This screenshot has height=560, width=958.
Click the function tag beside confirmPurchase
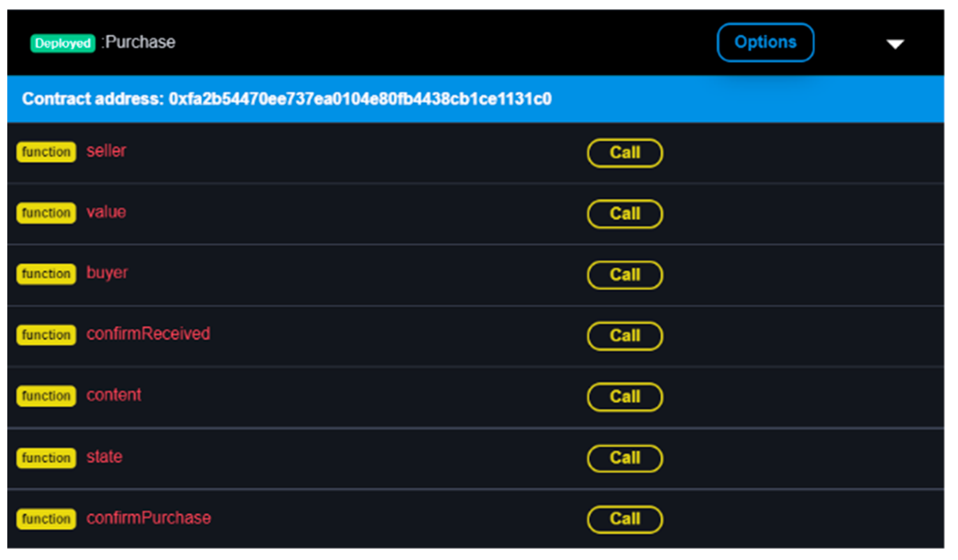(x=46, y=519)
